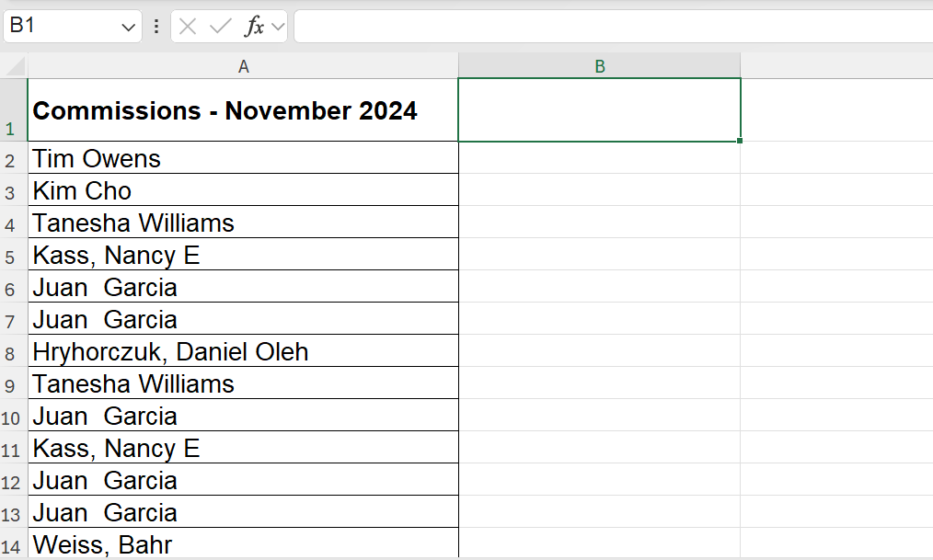Click inside the Name Box showing B1
The width and height of the screenshot is (933, 560).
(x=63, y=26)
